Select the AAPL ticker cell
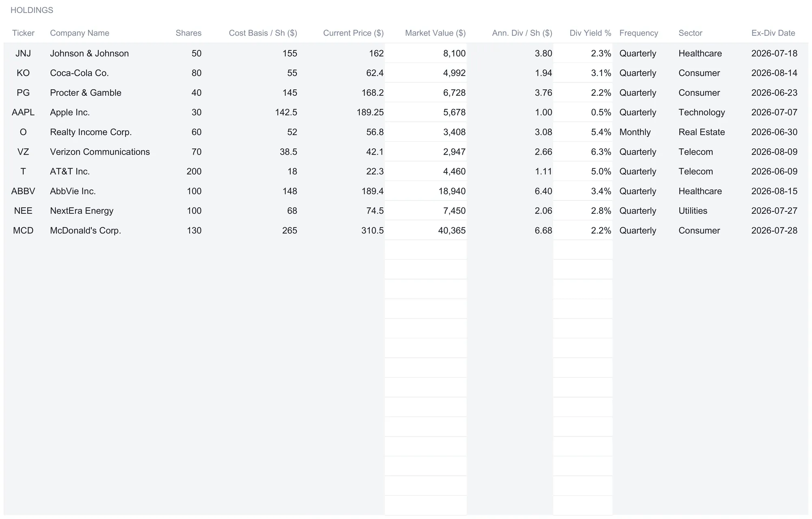This screenshot has width=812, height=519. click(x=23, y=112)
